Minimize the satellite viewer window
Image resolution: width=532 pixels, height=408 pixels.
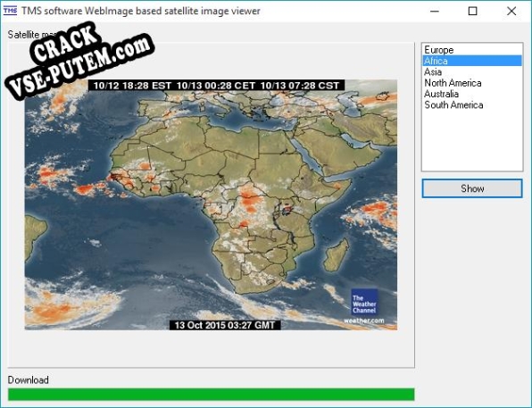[x=435, y=12]
